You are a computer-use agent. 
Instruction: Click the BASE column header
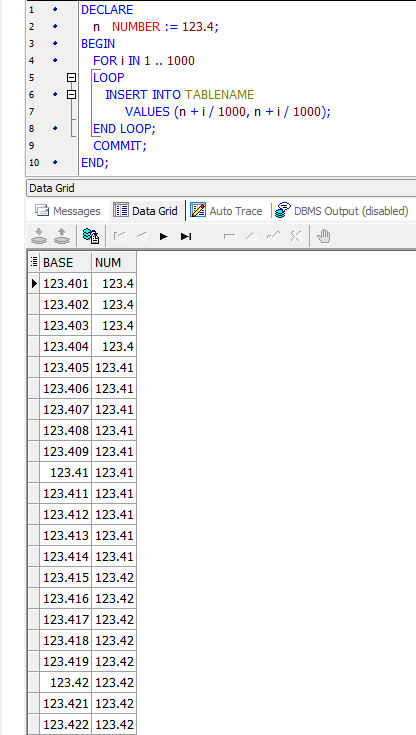click(66, 262)
